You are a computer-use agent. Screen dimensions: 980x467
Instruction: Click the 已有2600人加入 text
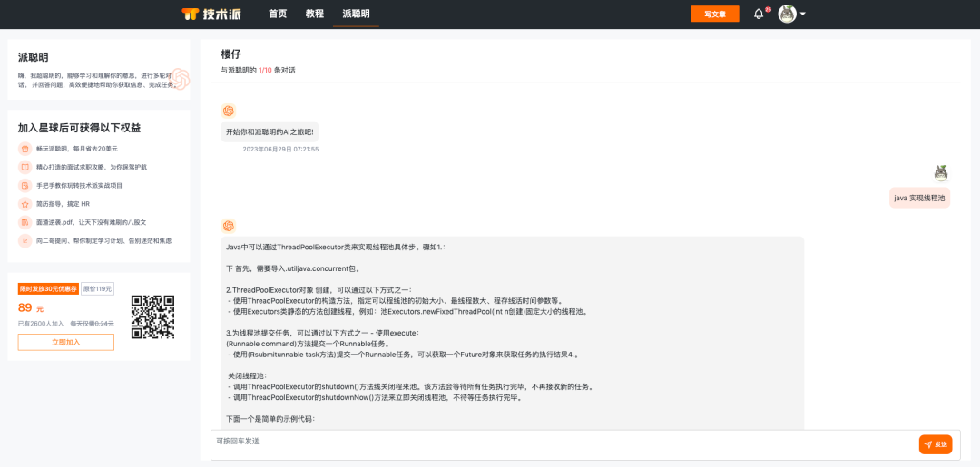(41, 324)
